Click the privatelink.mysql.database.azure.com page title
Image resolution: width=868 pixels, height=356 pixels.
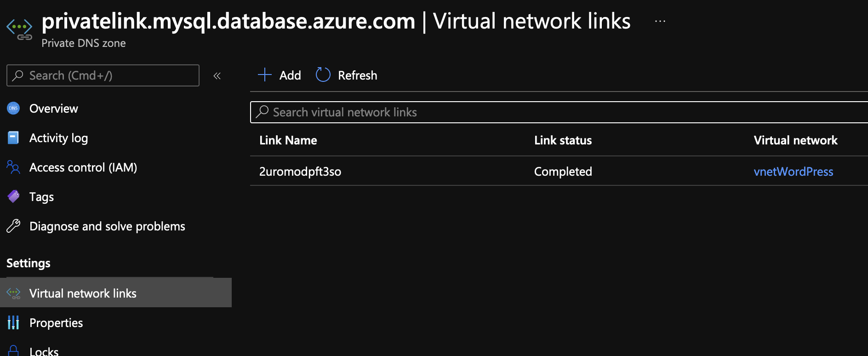point(228,21)
